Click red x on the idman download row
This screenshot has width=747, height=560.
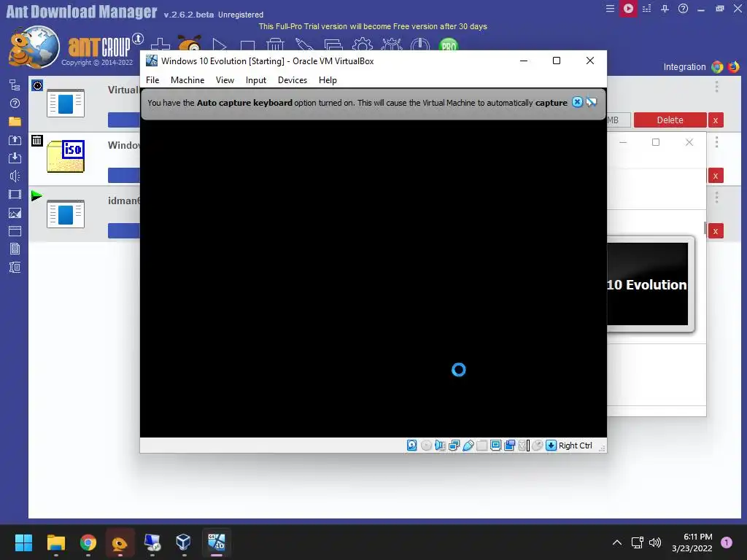tap(716, 231)
